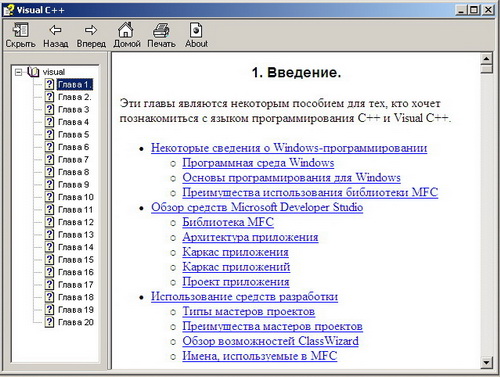Open link Библиотека MFC
Screen dimensions: 500x377
(228, 222)
